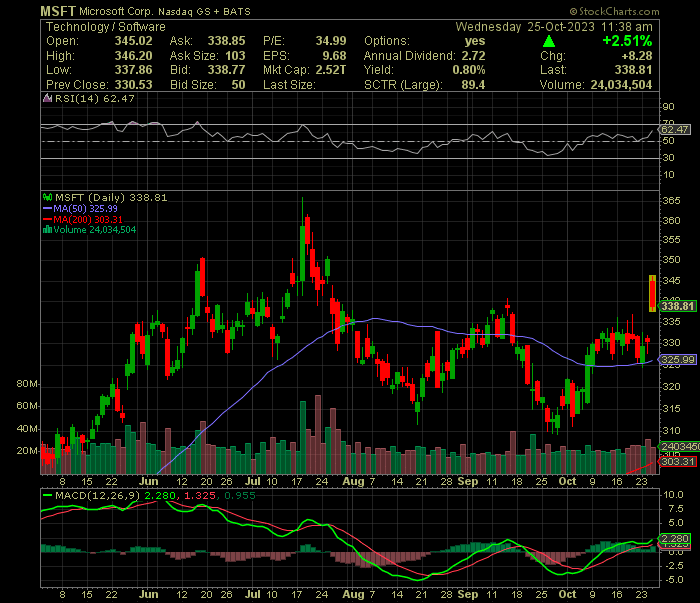Click the Mkt Cap value 2.52T

point(331,70)
